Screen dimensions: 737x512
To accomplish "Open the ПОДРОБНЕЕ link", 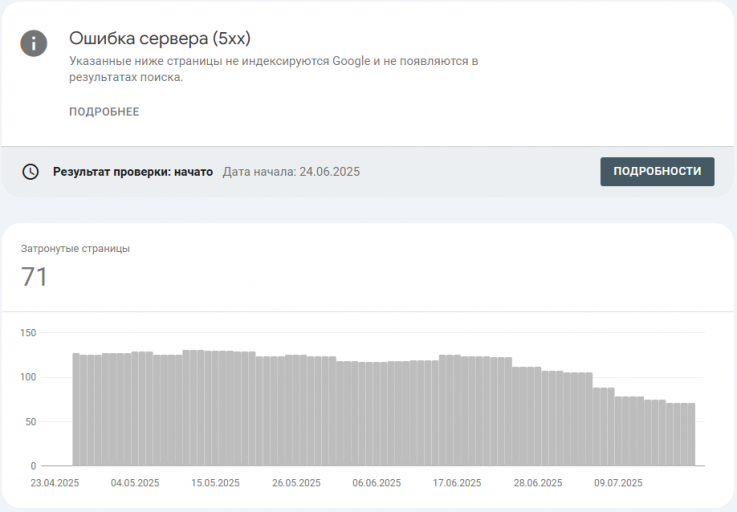I will [x=104, y=112].
